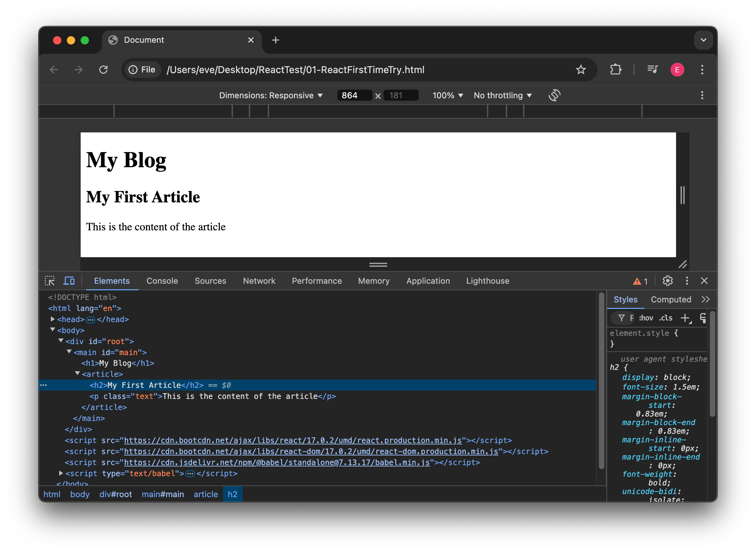Select the inspect element picker tool
Image resolution: width=756 pixels, height=553 pixels.
[50, 281]
